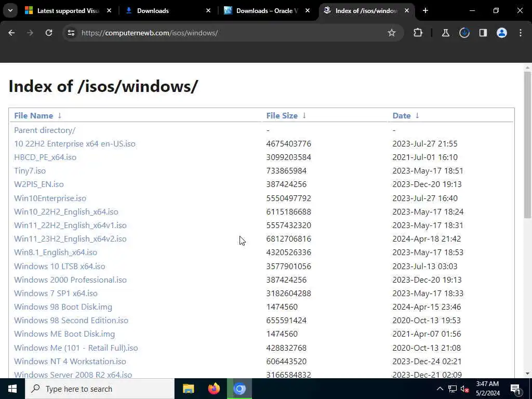The image size is (532, 399).
Task: Open Parent directory link
Action: [45, 130]
